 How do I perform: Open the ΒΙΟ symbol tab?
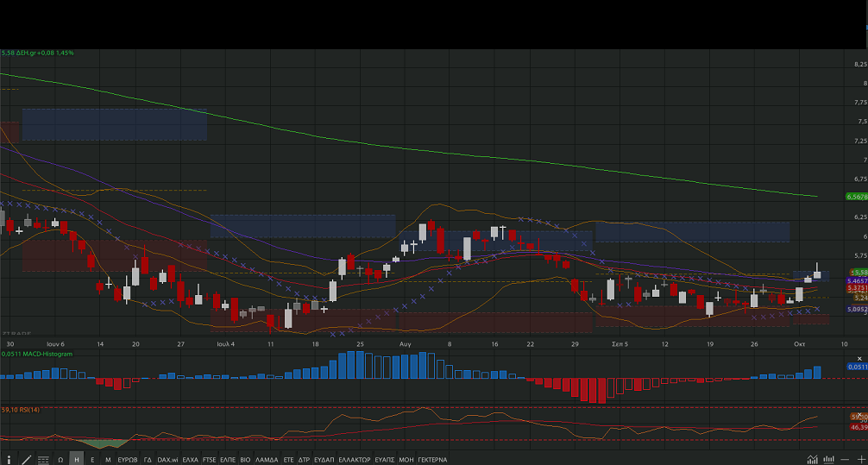point(245,460)
